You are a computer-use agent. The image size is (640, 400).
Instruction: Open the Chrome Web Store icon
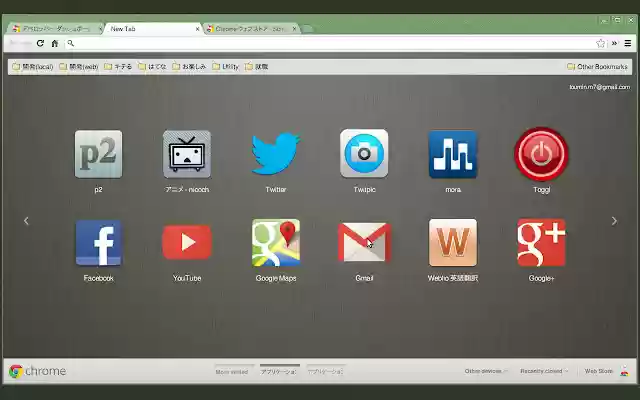pos(624,371)
